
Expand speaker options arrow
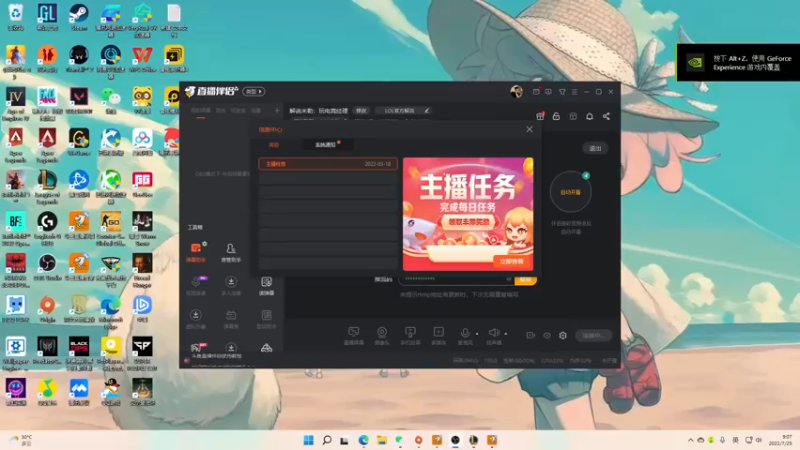506,334
